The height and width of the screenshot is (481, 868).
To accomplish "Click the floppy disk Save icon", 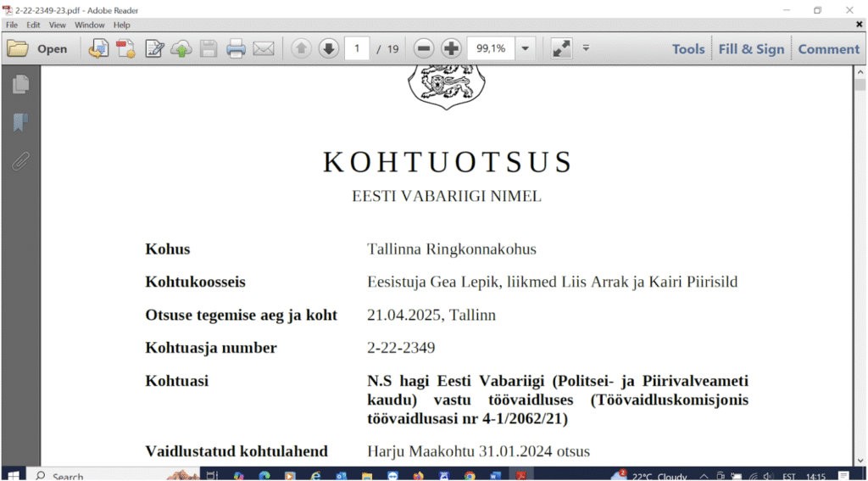I will (x=209, y=48).
